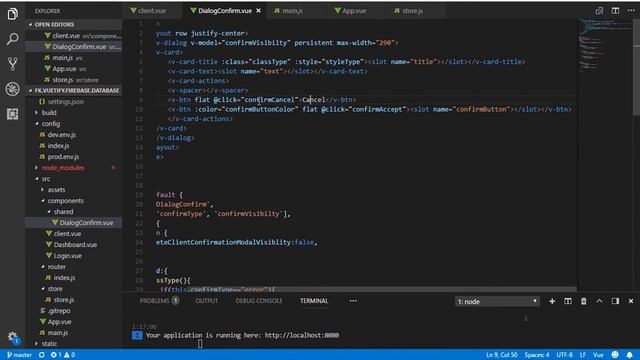Open http://localhost:8080 link in terminal
Viewport: 640px width, 360px height.
tap(302, 336)
